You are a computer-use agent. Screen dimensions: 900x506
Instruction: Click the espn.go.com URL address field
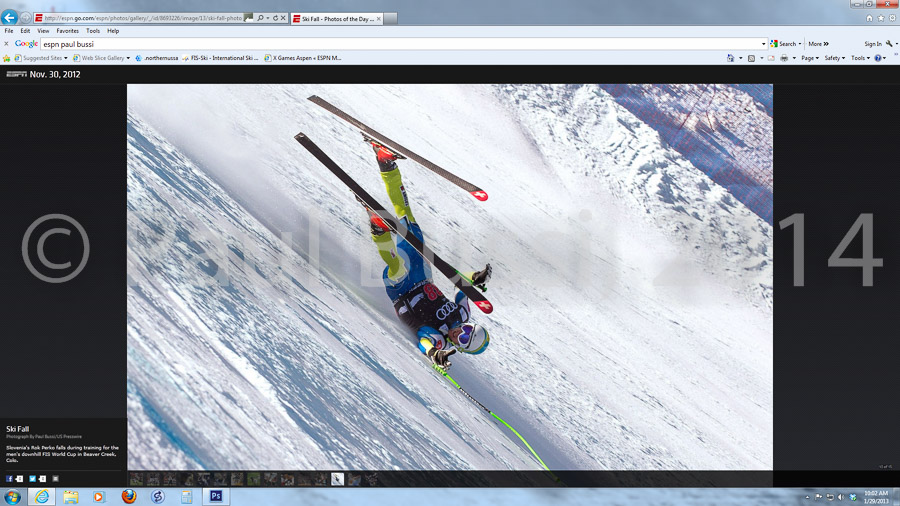click(143, 18)
